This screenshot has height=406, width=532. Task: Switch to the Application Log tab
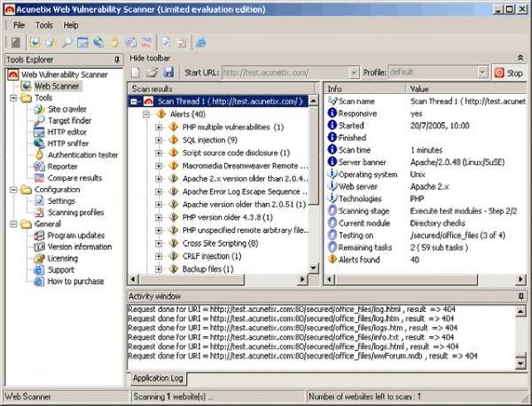click(158, 378)
